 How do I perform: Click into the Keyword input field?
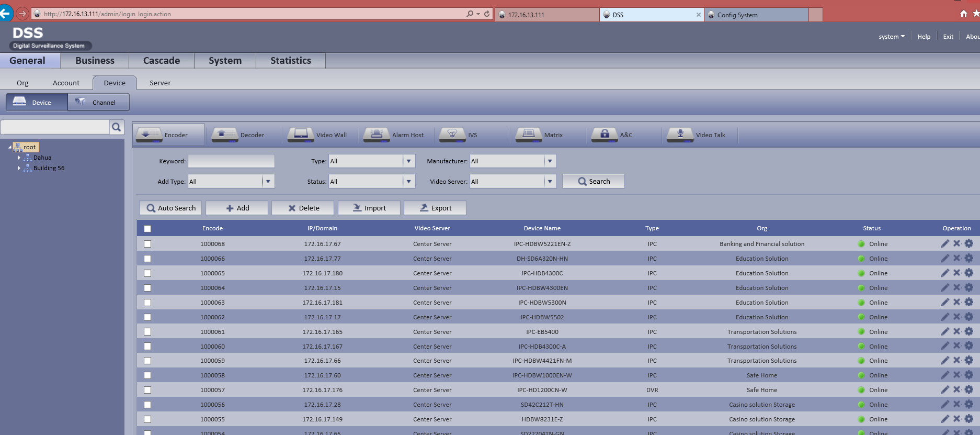point(231,161)
